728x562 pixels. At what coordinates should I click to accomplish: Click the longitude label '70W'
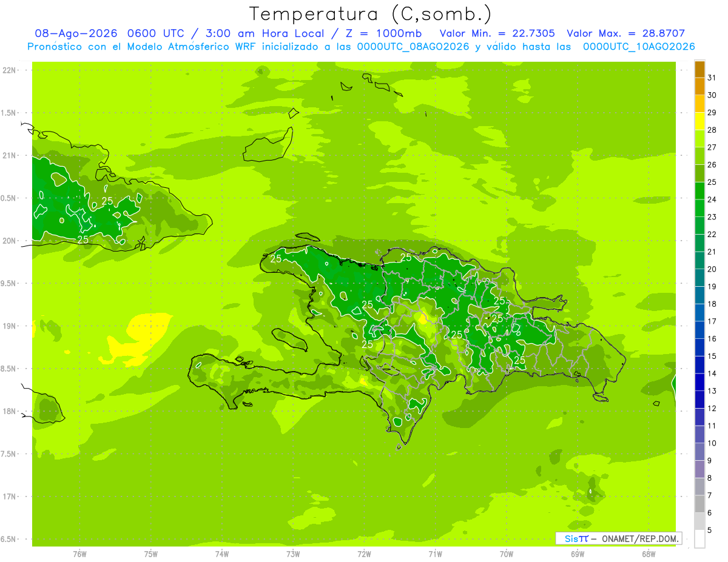507,554
